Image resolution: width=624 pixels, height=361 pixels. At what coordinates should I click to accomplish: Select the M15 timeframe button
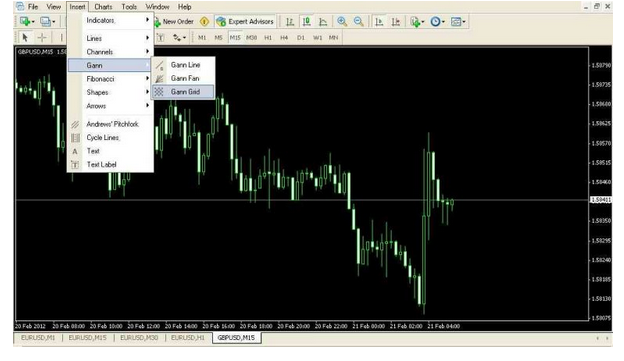[x=235, y=37]
